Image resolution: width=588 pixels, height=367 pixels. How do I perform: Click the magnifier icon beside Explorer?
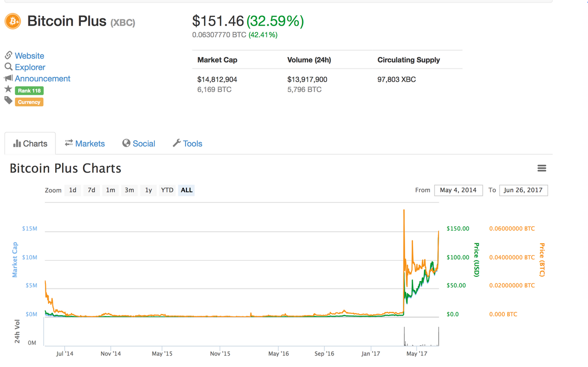[8, 67]
